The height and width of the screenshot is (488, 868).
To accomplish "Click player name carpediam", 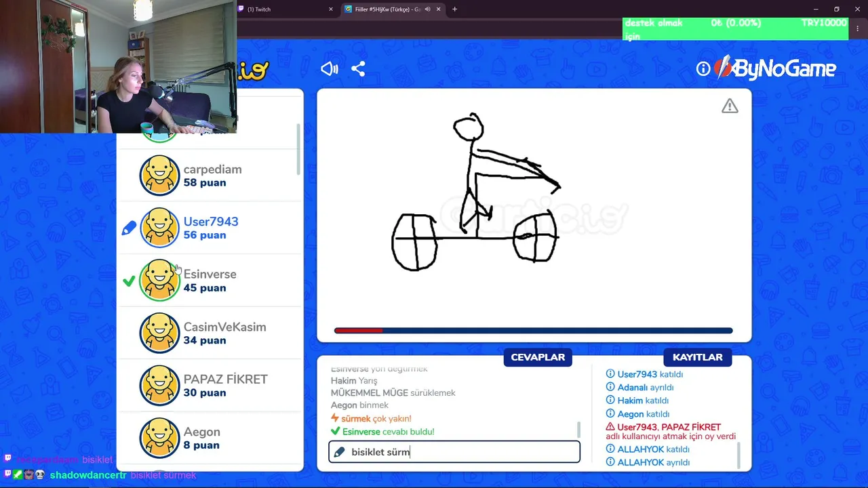I will (212, 169).
